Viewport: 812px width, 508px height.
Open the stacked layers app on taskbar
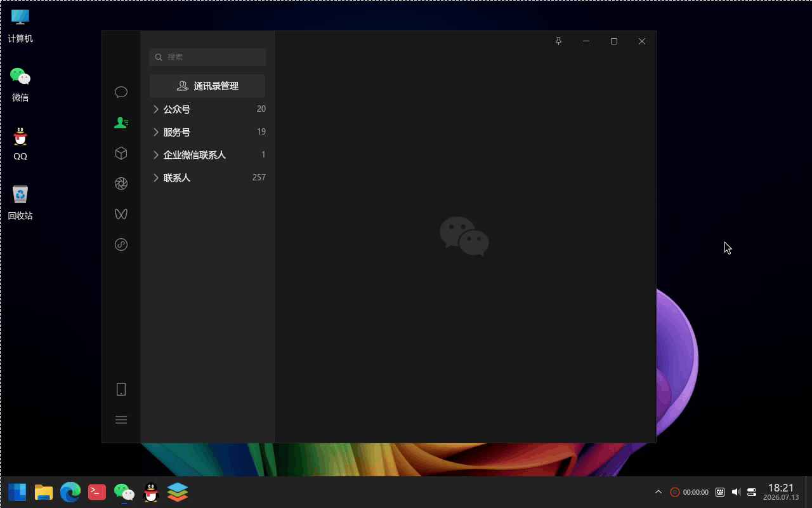pos(178,492)
